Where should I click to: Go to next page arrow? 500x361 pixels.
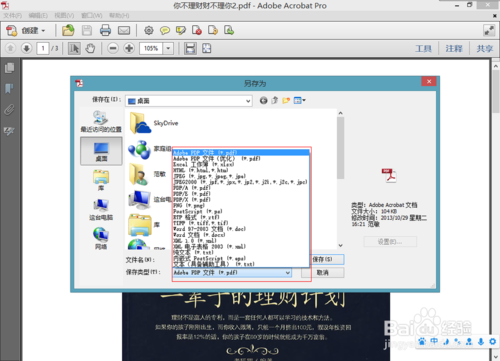(26, 49)
